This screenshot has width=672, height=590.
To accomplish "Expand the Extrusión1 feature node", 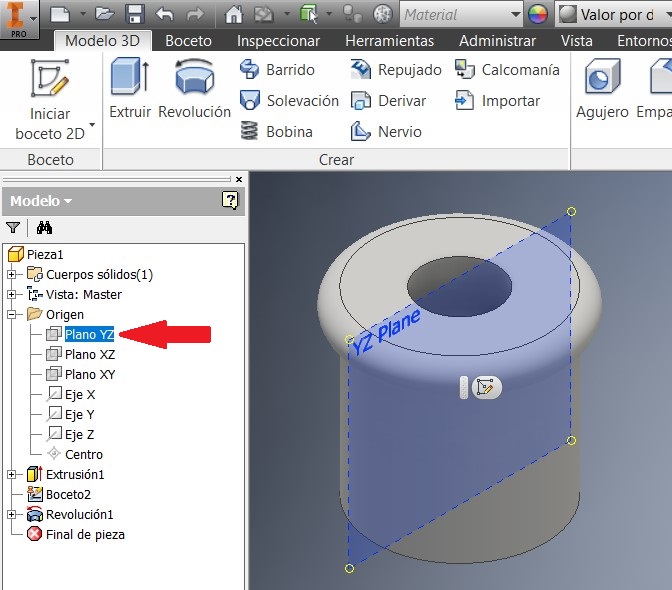I will [x=12, y=475].
